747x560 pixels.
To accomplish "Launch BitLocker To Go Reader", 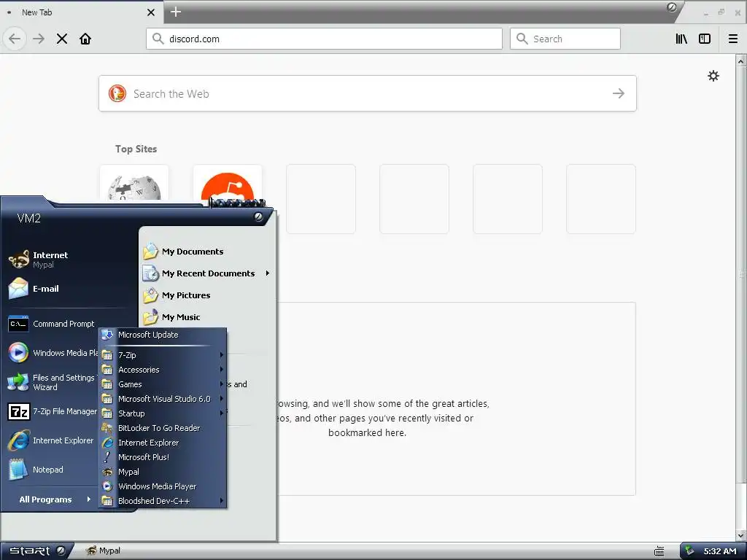I will 163,428.
